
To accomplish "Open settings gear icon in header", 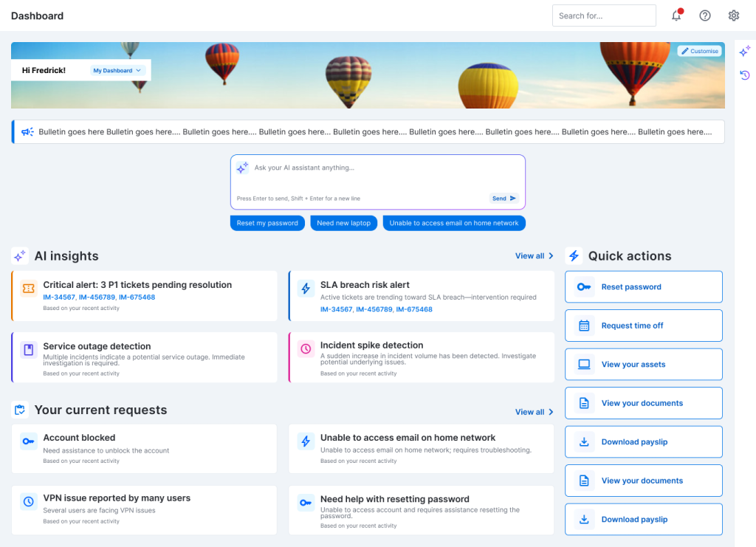I will (x=734, y=16).
